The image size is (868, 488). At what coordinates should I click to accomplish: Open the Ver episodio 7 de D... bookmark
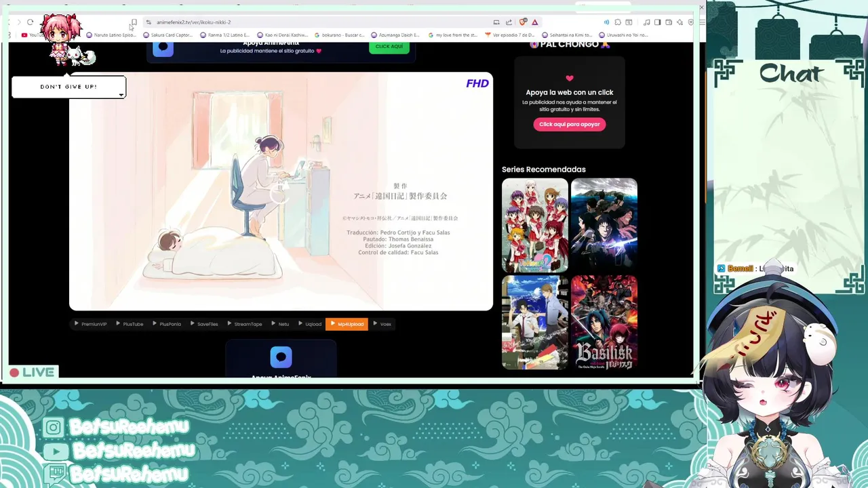pyautogui.click(x=510, y=35)
